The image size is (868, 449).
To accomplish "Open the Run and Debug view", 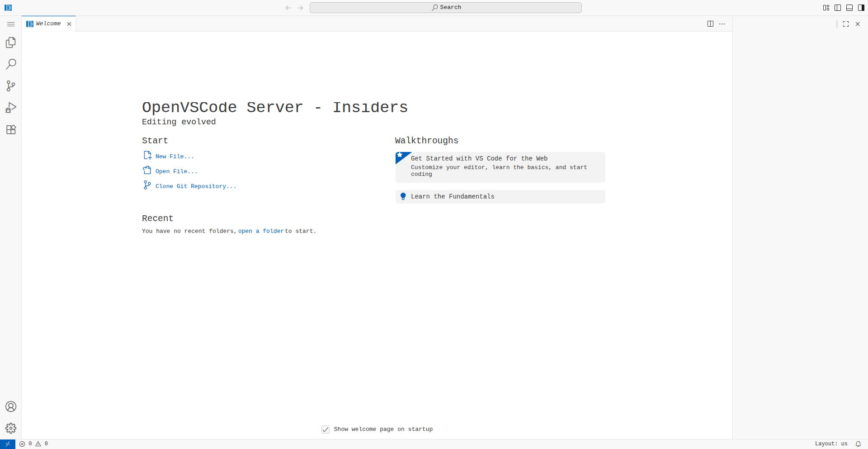I will [x=11, y=108].
